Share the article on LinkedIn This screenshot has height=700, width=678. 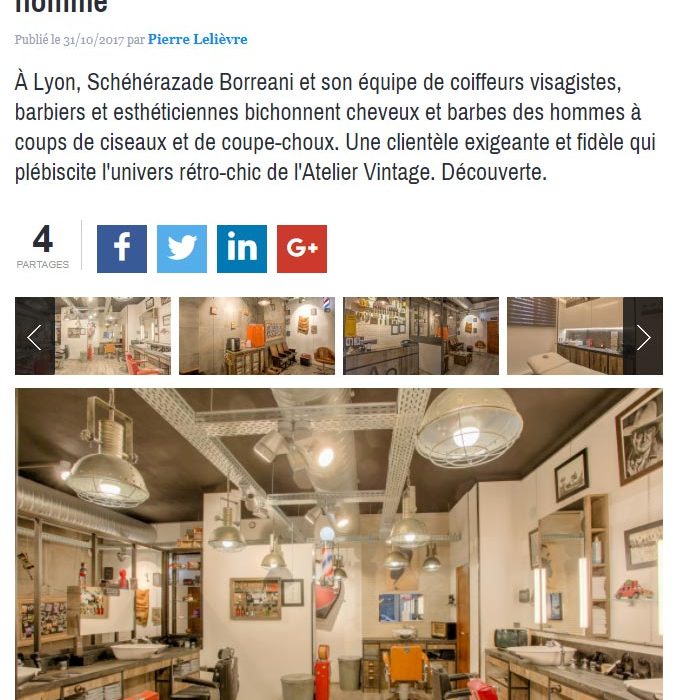(x=242, y=249)
